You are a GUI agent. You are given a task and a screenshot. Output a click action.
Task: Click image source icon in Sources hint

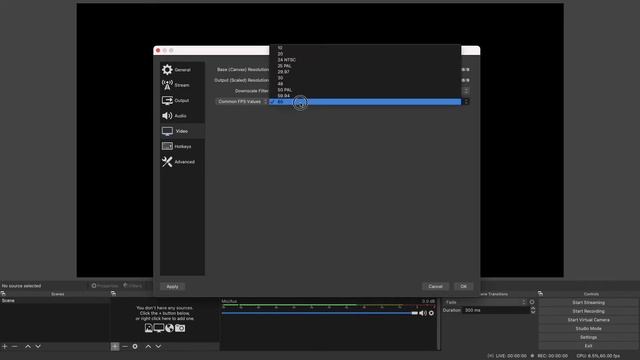149,328
